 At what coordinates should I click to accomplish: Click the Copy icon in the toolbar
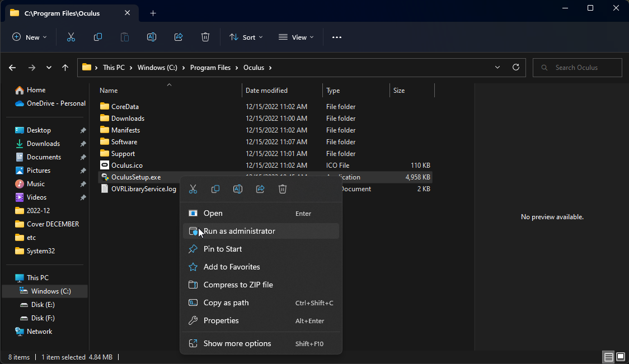98,37
